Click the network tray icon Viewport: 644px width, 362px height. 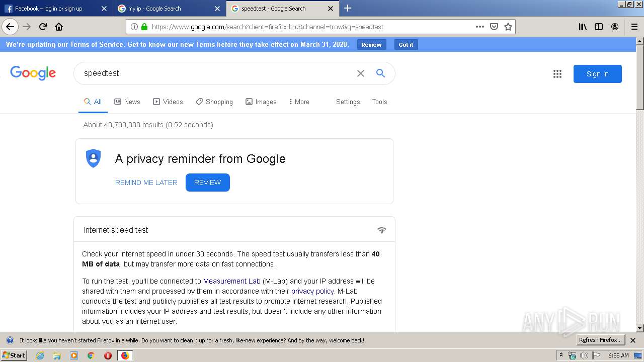click(x=572, y=355)
